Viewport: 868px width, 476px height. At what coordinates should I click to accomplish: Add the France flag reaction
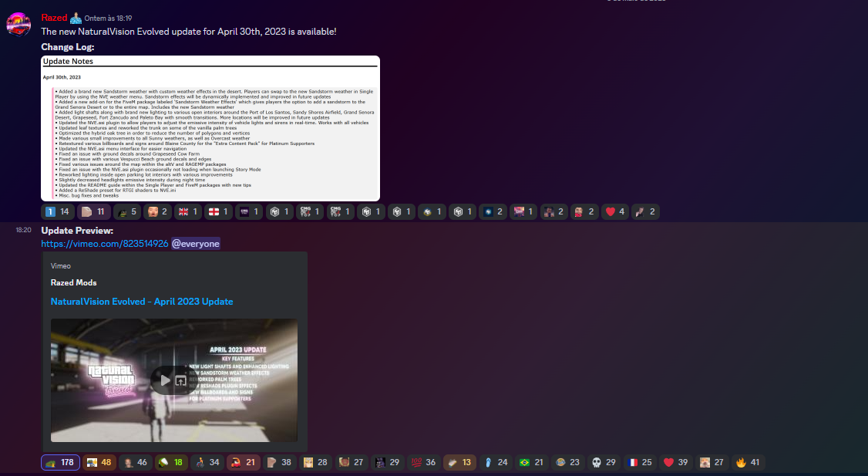639,462
